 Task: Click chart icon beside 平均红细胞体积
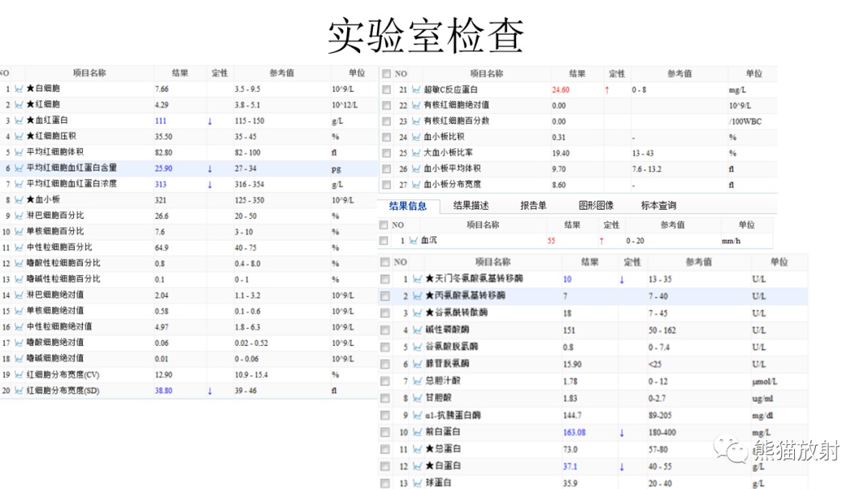18,152
